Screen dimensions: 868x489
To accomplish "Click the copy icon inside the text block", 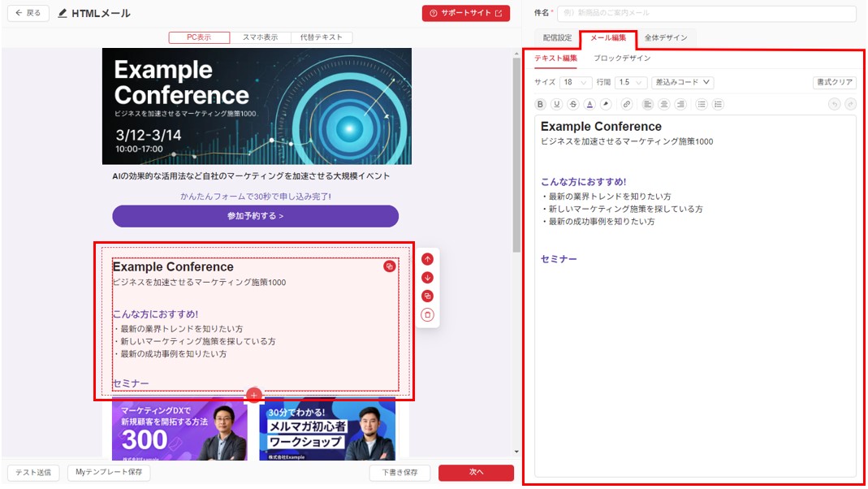I will (x=390, y=266).
